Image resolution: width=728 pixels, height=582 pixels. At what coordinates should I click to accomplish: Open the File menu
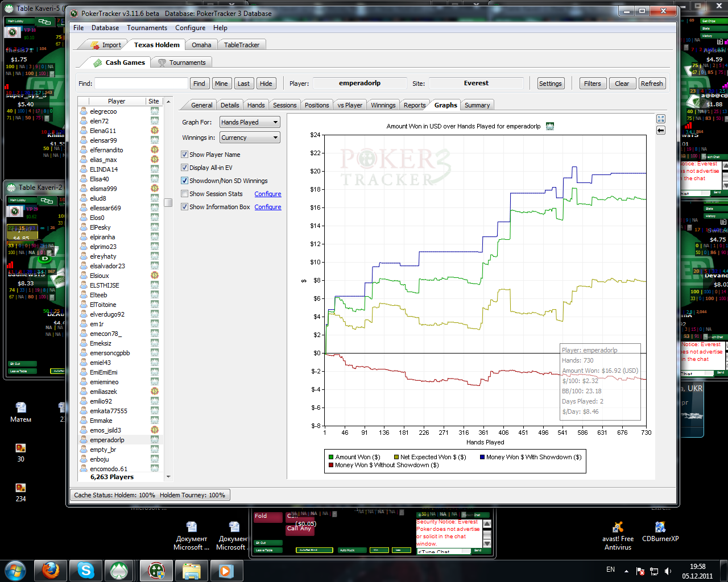(78, 28)
